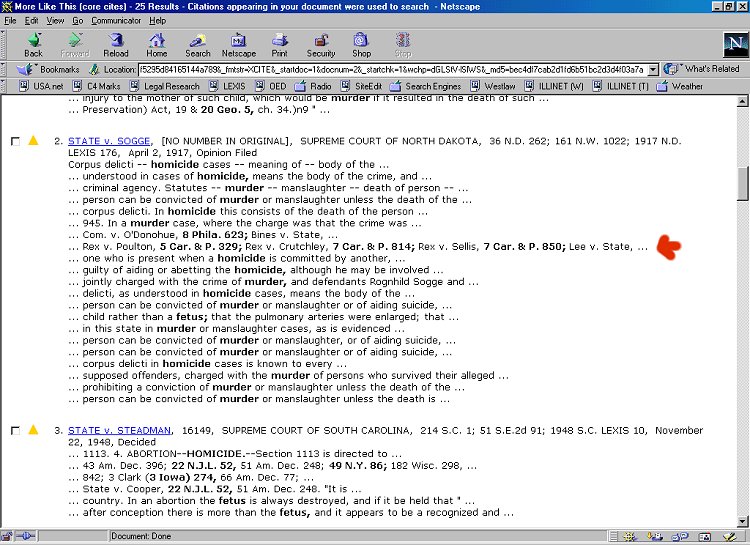Open the Westlaw bookmark
This screenshot has width=750, height=545.
coord(493,86)
